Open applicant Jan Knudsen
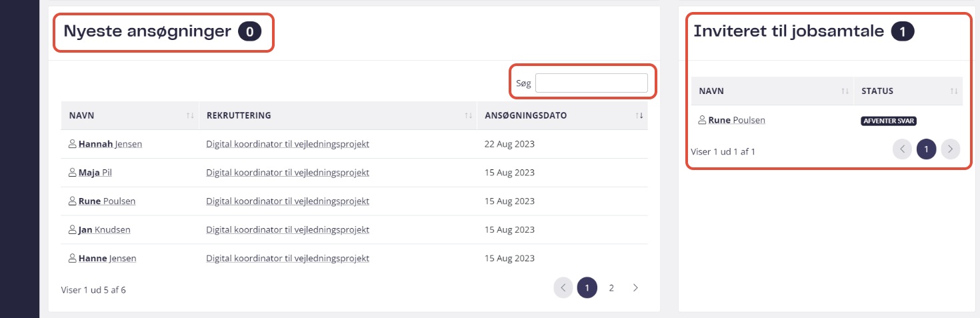Screen dimensions: 980x318 tap(105, 230)
